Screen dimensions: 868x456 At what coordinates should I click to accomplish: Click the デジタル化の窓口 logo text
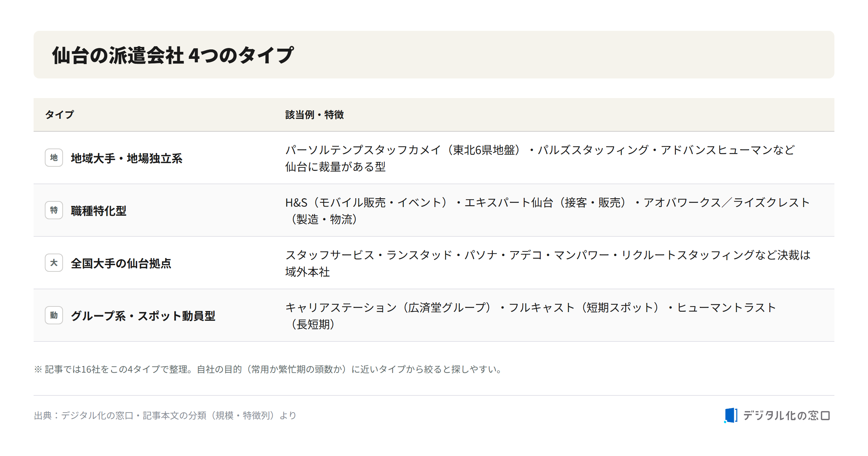pos(786,415)
